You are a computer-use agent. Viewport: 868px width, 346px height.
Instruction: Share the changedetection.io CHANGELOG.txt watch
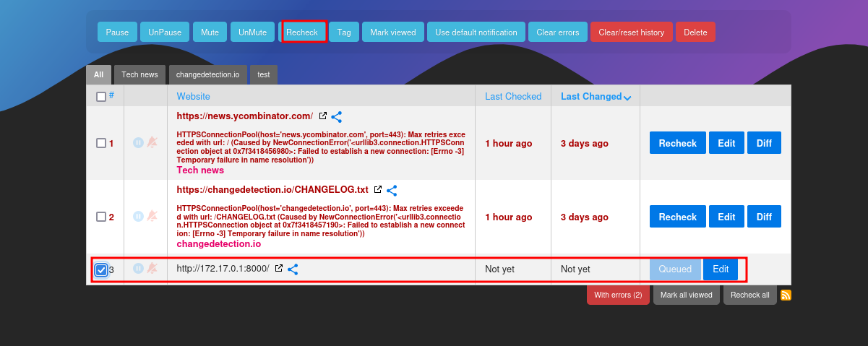(392, 191)
